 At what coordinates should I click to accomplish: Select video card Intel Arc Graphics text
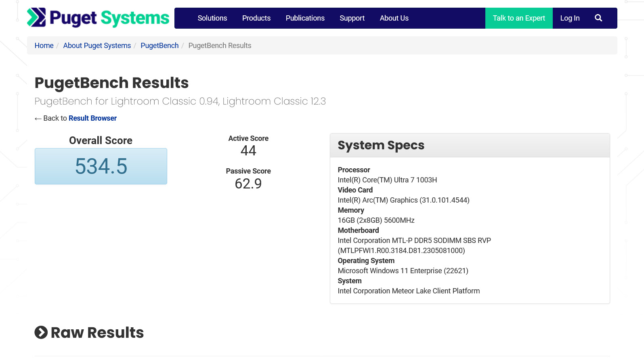pos(403,200)
